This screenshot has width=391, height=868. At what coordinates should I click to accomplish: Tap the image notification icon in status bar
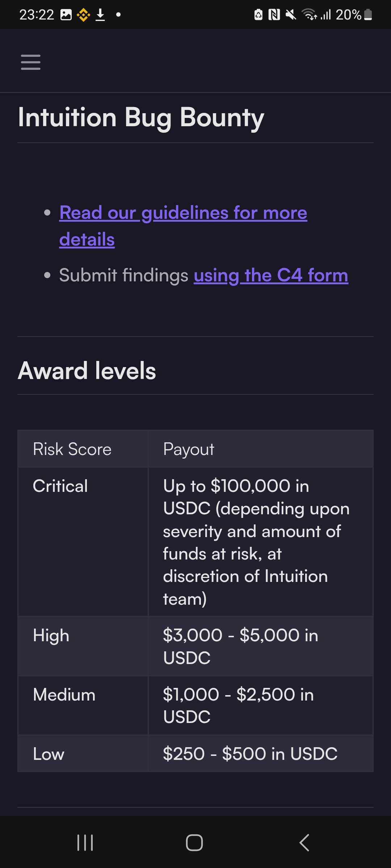(66, 15)
